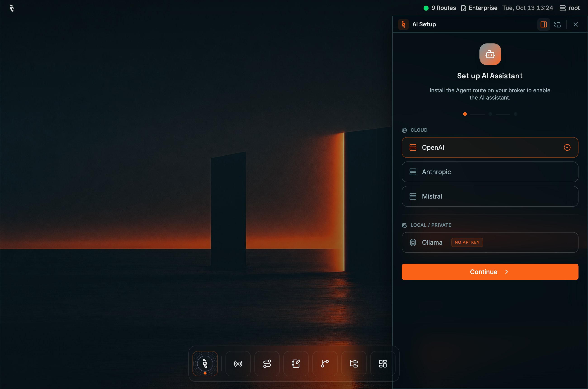Click the robot assistant icon
The width and height of the screenshot is (588, 389).
tap(490, 54)
